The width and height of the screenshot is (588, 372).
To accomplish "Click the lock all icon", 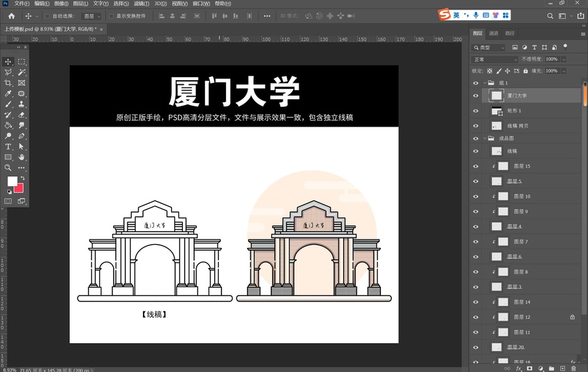I will [x=525, y=70].
